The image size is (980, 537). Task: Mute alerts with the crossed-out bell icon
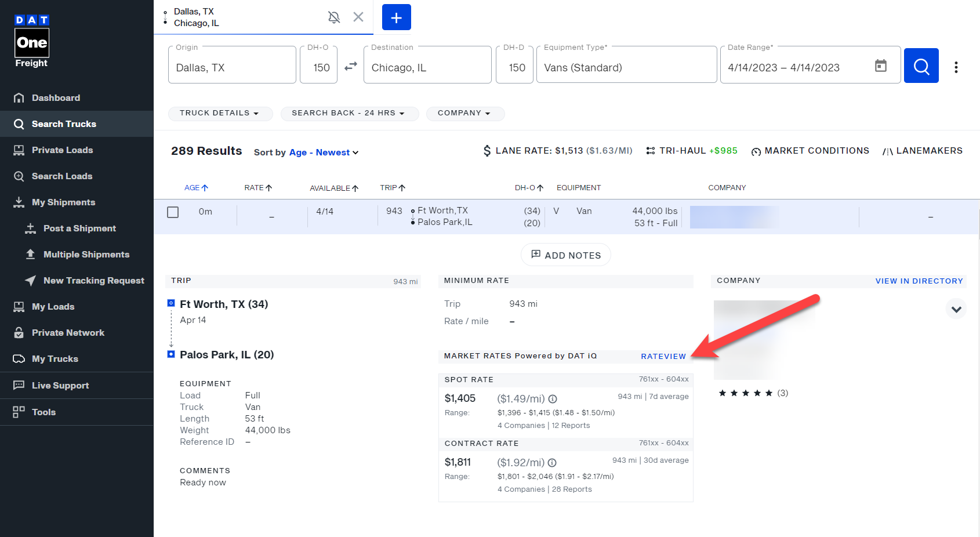point(335,17)
